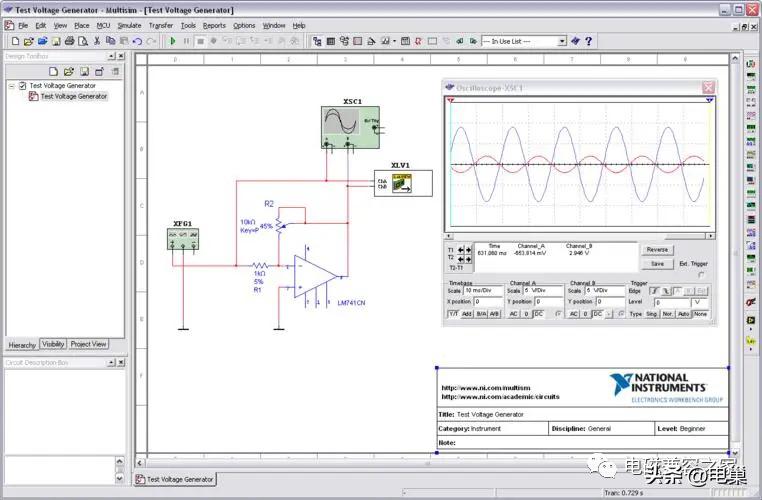Click the XFG1 function generator component
Viewport: 762px width, 500px height.
[x=182, y=238]
